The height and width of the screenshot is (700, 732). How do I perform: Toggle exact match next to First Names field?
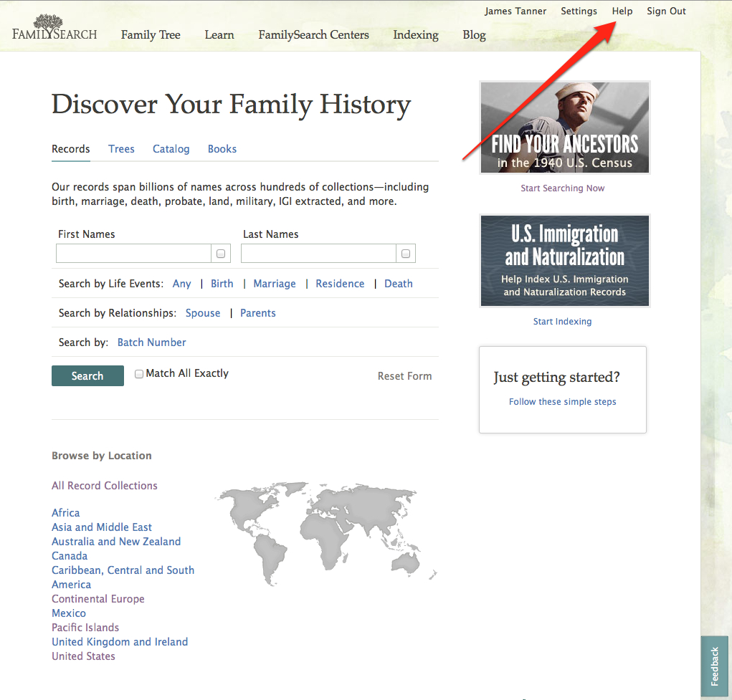tap(220, 253)
